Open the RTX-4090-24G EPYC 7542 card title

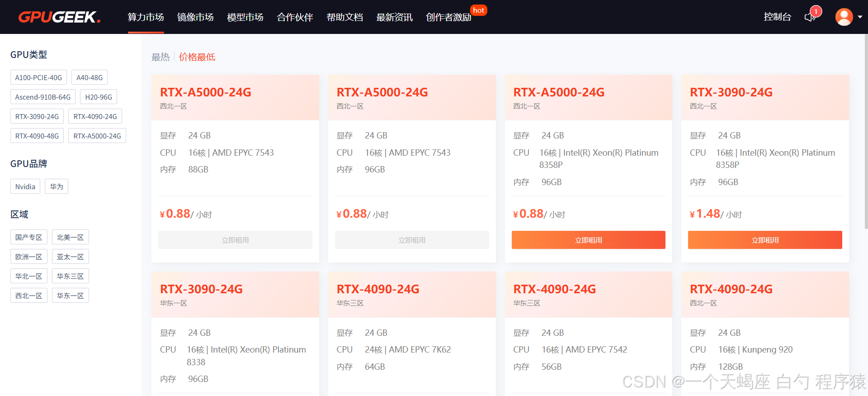(x=555, y=289)
